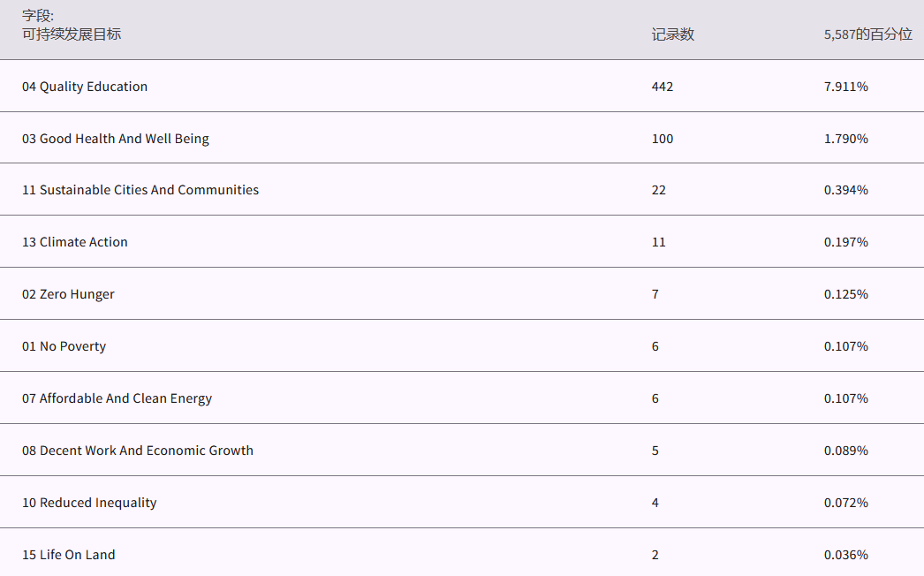Click the 记录数 column header

[x=672, y=34]
